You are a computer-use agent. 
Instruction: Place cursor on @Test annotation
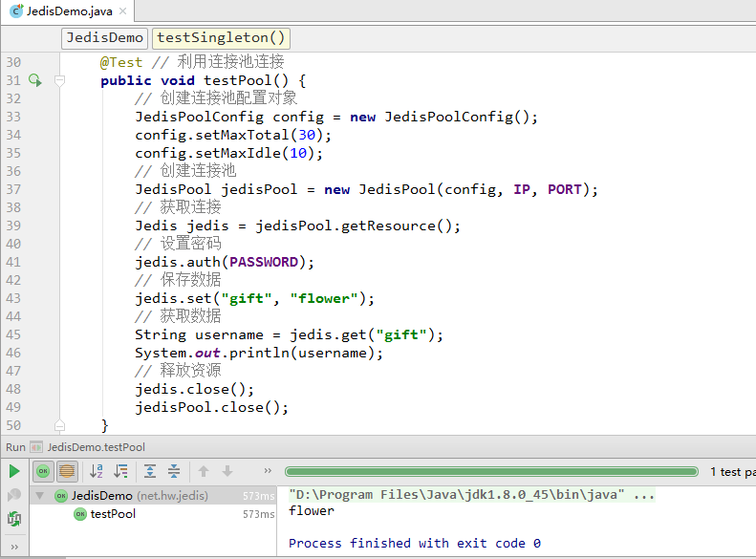click(121, 63)
